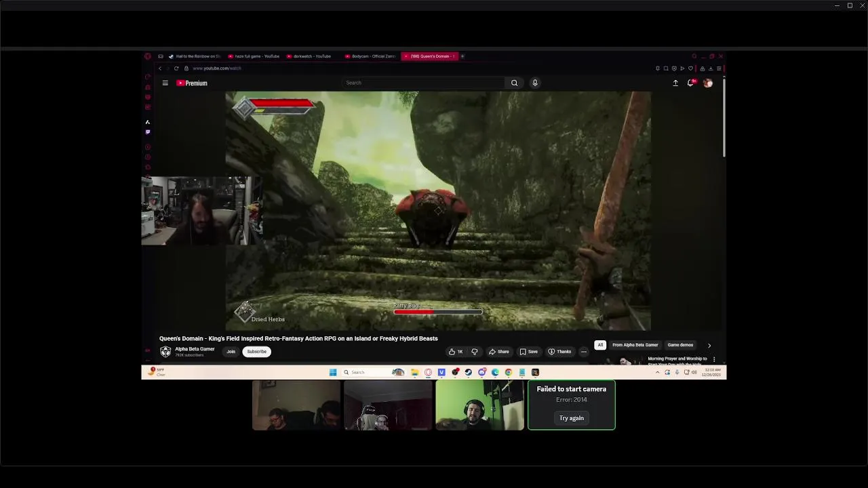This screenshot has height=488, width=868.
Task: Open options for Morning Prayer video
Action: pyautogui.click(x=714, y=359)
